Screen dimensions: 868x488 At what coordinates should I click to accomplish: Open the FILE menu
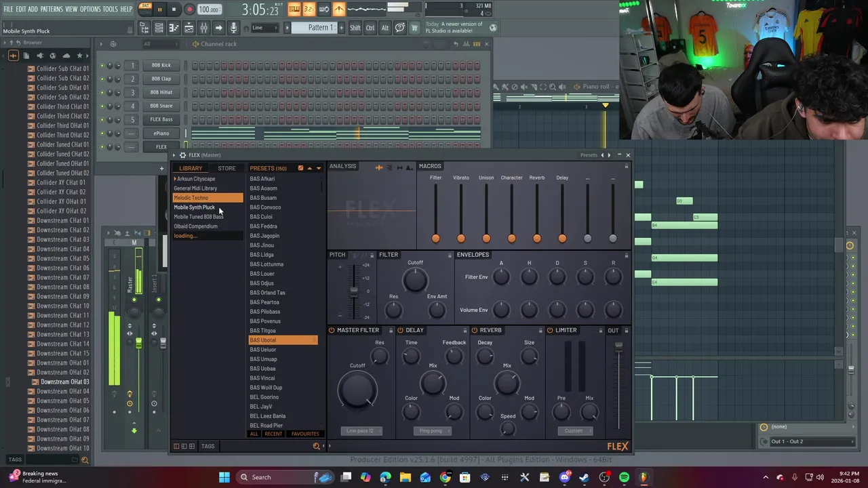coord(8,9)
